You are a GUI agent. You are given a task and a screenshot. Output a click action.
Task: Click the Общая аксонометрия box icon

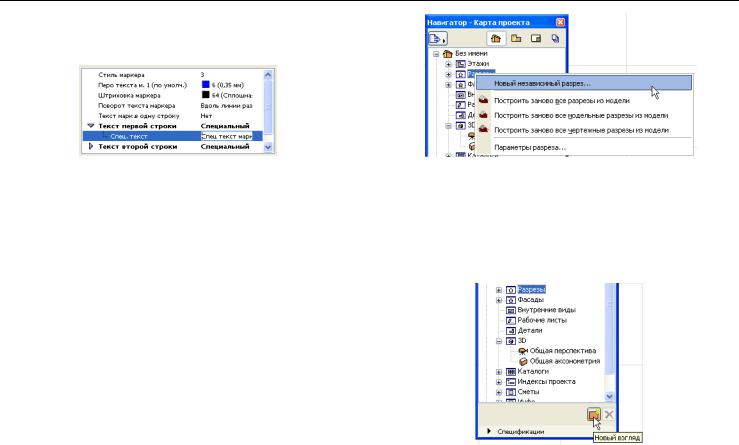(x=523, y=362)
